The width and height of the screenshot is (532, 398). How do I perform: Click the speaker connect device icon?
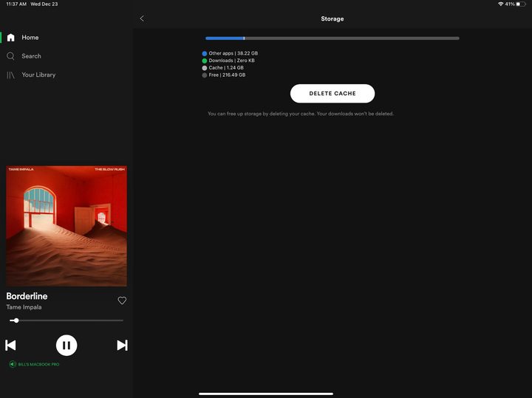click(x=13, y=365)
